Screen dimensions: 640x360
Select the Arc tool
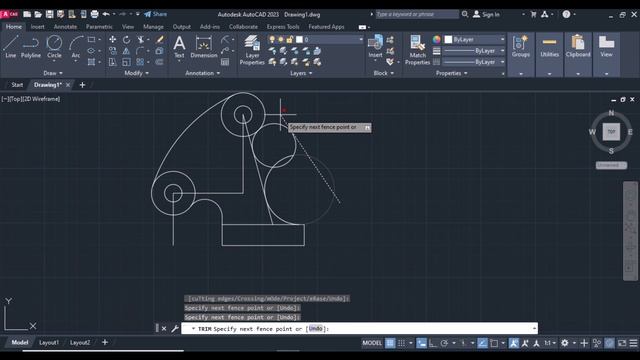tap(76, 47)
